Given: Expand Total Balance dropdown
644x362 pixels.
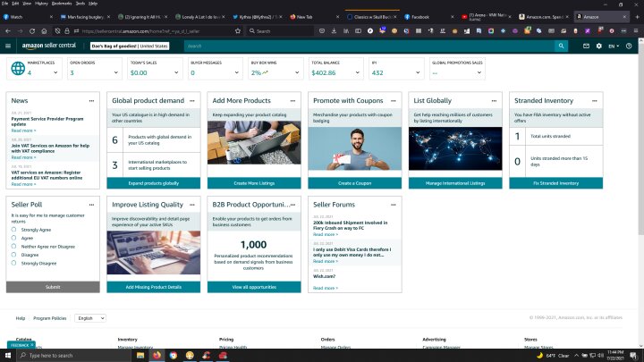Looking at the screenshot, I should click(x=357, y=72).
